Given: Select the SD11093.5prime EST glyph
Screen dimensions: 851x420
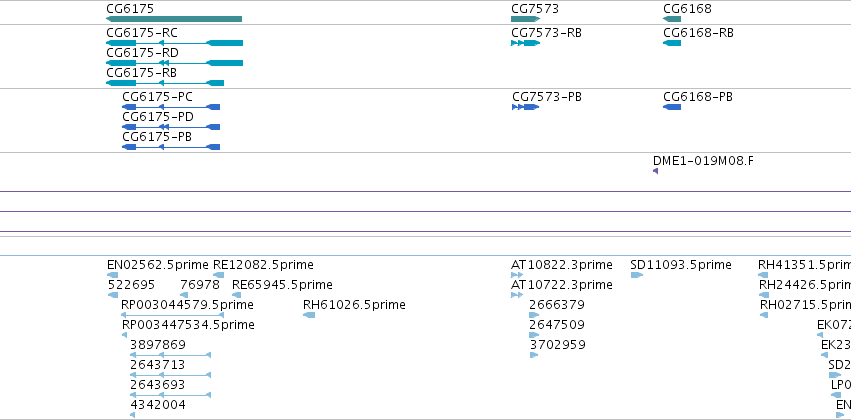Looking at the screenshot, I should click(637, 275).
